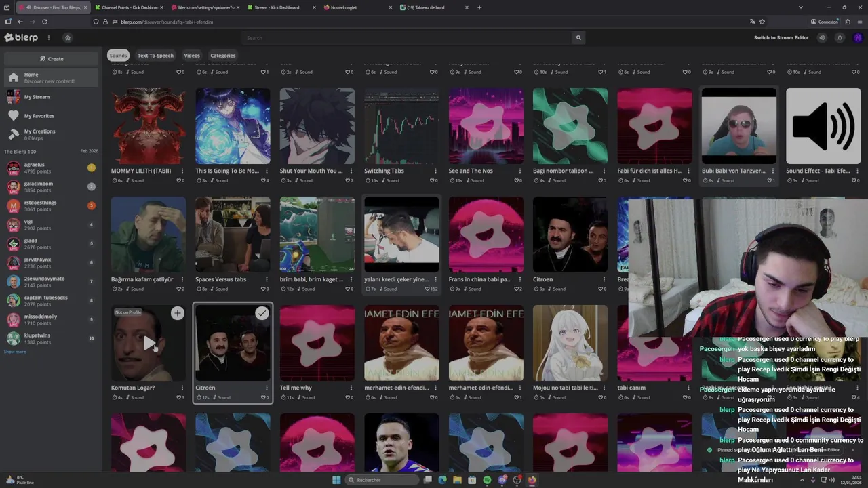Open File Explorer from taskbar
This screenshot has height=488, width=868.
click(x=457, y=480)
